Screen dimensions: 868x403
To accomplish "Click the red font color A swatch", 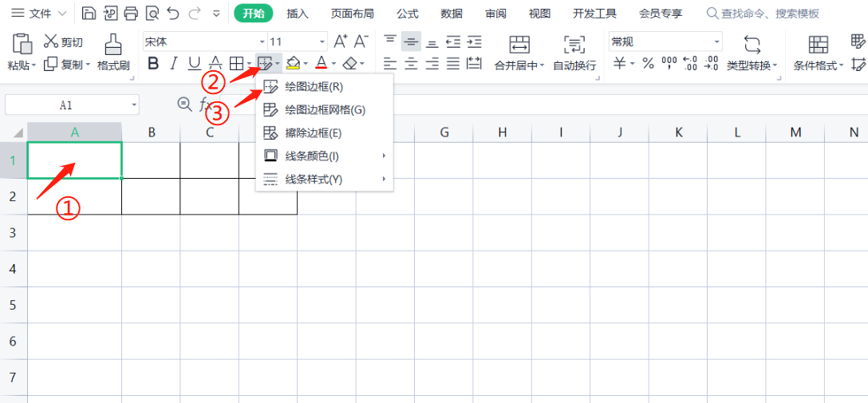I will [x=322, y=64].
